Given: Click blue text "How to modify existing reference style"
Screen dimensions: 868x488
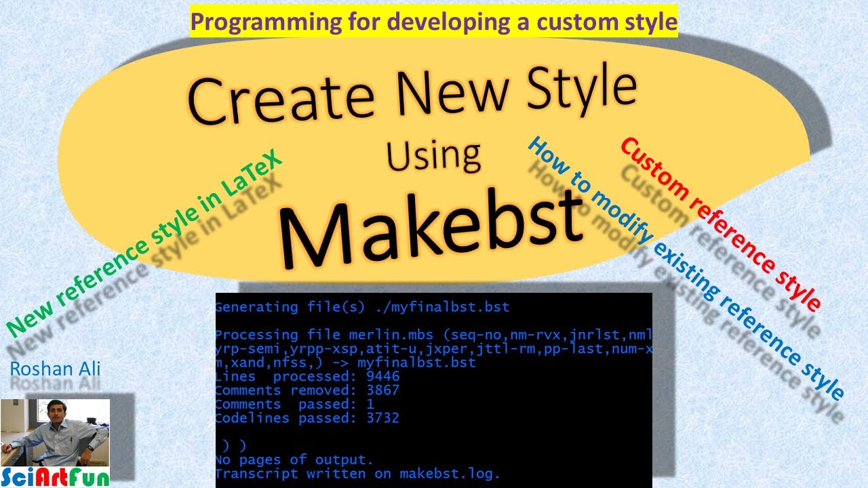Looking at the screenshot, I should pyautogui.click(x=686, y=268).
